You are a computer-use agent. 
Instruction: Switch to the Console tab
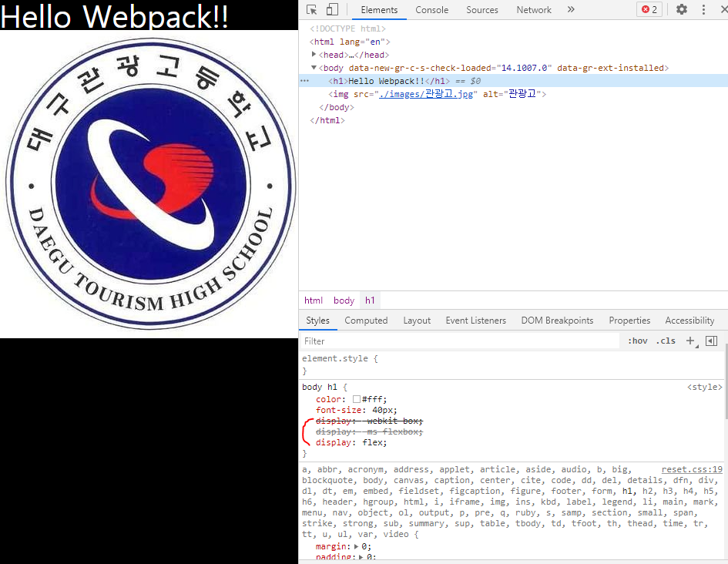431,10
